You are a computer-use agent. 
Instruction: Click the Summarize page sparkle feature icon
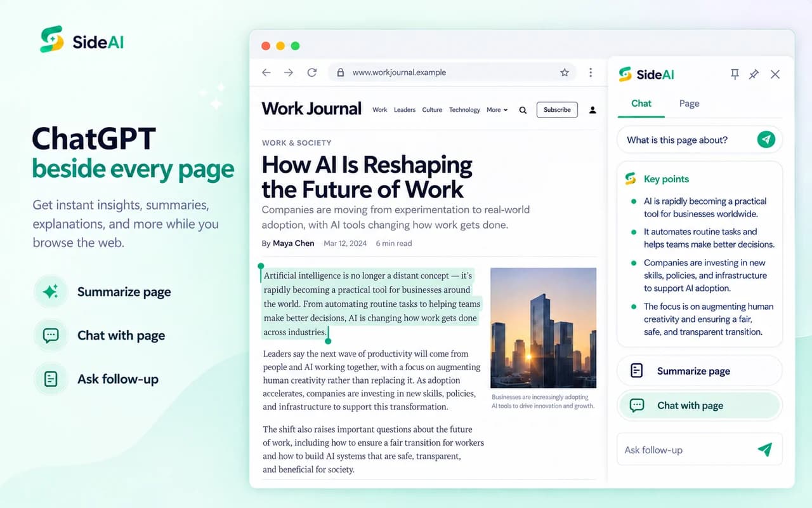click(51, 292)
